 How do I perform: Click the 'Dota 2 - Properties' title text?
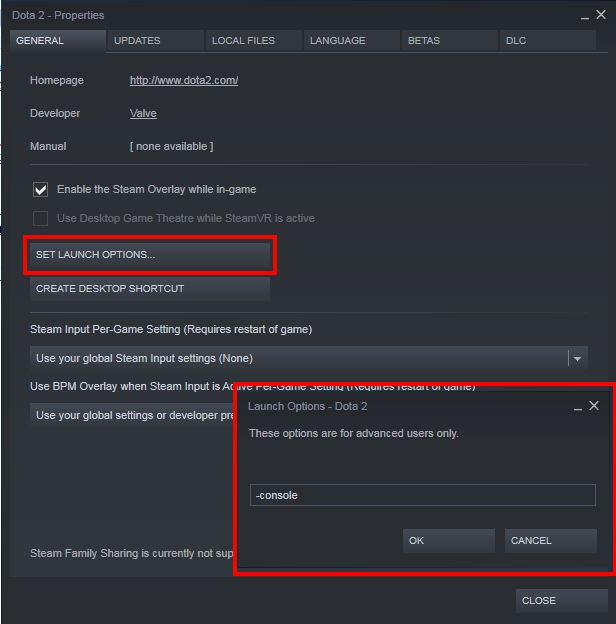pos(58,15)
